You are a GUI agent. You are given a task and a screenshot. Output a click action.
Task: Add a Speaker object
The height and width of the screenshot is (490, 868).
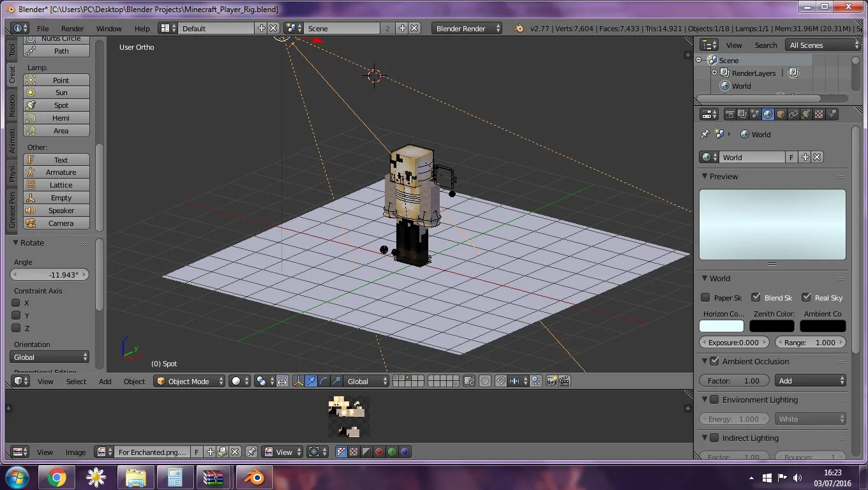(57, 211)
